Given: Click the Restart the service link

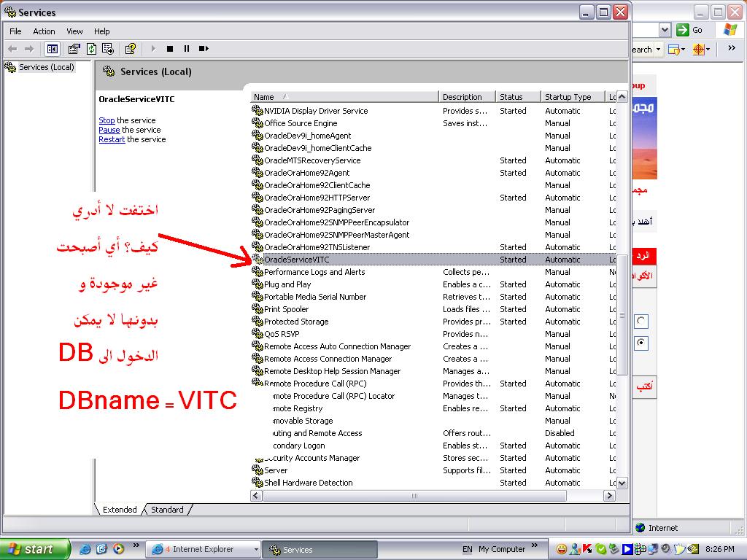Looking at the screenshot, I should (112, 139).
